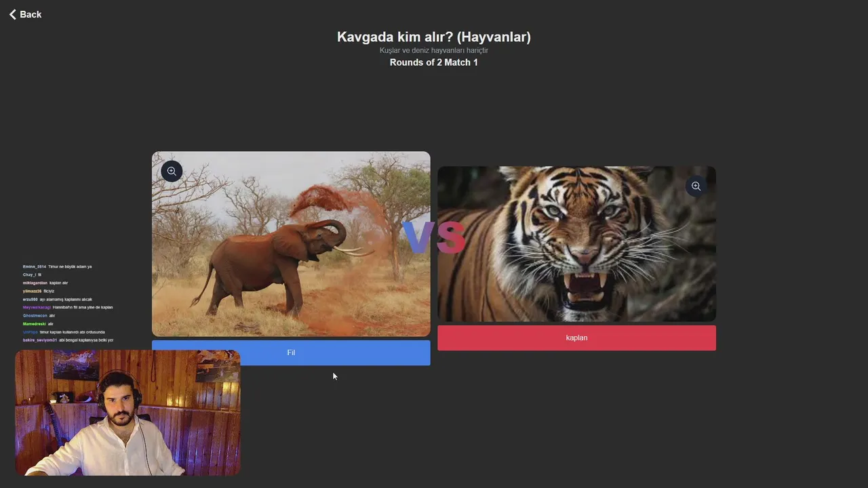Click chat username Mamedreski
Image resolution: width=868 pixels, height=488 pixels.
[34, 324]
